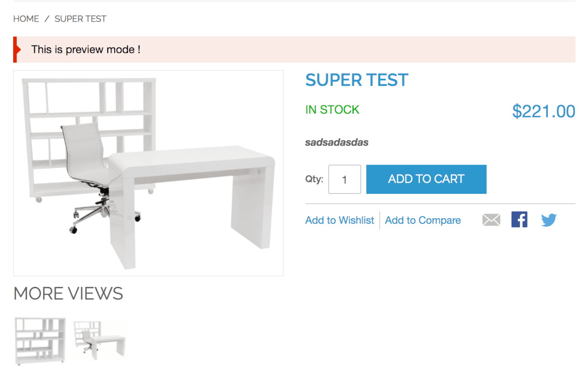Click the IN STOCK availability label
Viewport: 588px width, 371px height.
[x=332, y=110]
